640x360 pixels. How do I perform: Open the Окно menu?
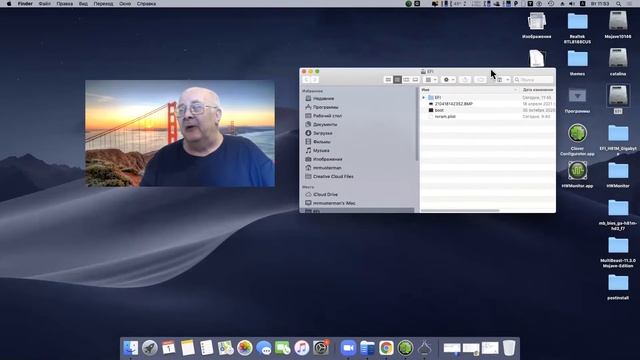coord(125,4)
